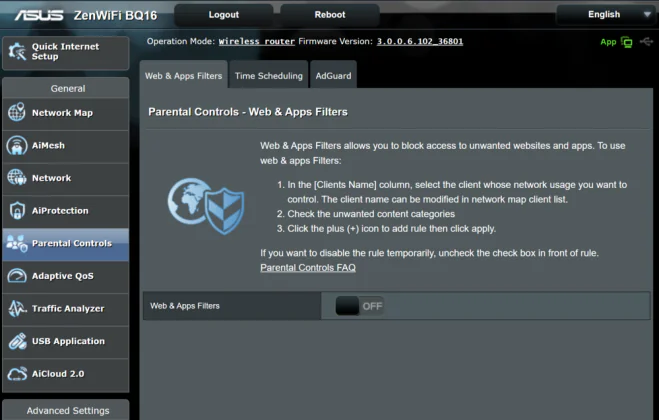Open the Parental Controls FAQ link
The image size is (659, 420).
(x=308, y=268)
